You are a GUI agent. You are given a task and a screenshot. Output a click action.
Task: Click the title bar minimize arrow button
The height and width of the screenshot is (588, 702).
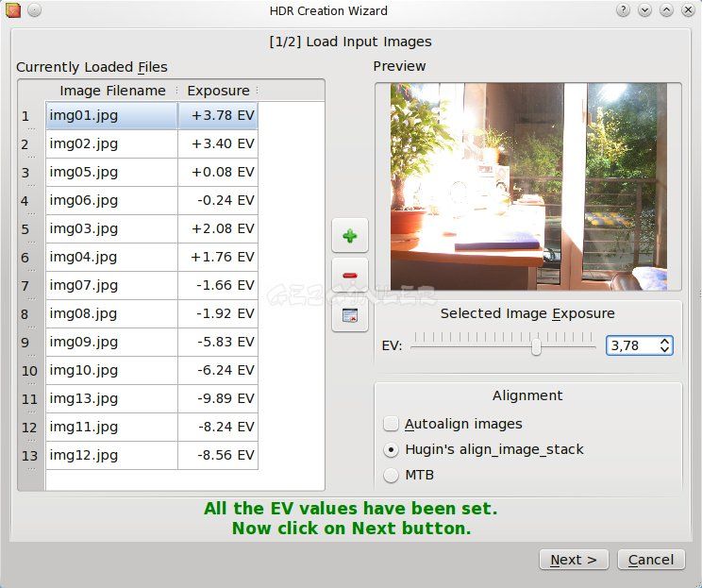click(x=644, y=9)
